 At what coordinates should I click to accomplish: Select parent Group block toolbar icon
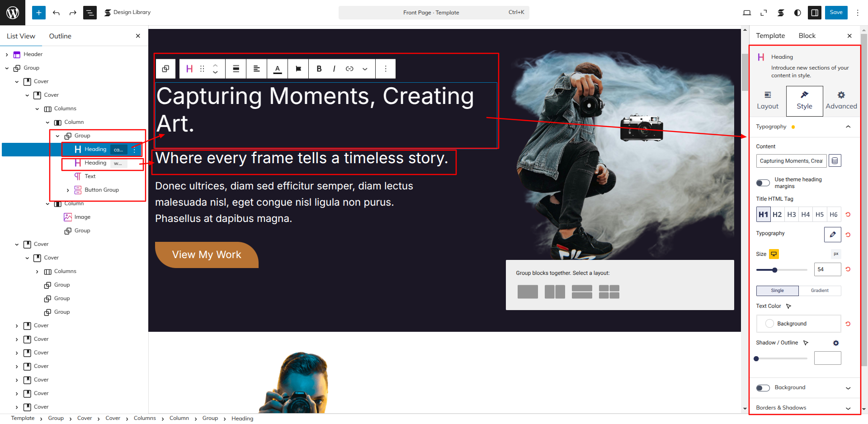[166, 69]
